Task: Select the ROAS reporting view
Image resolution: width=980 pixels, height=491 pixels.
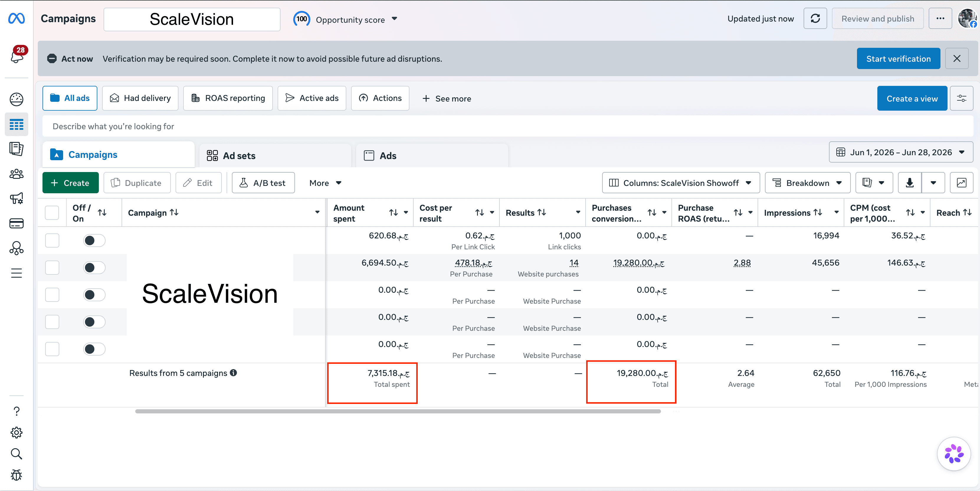Action: [x=228, y=98]
